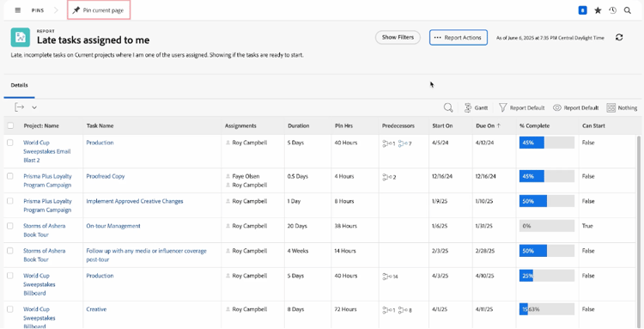Open Favorites star icon
Viewport: 644px width, 329px height.
tap(598, 10)
